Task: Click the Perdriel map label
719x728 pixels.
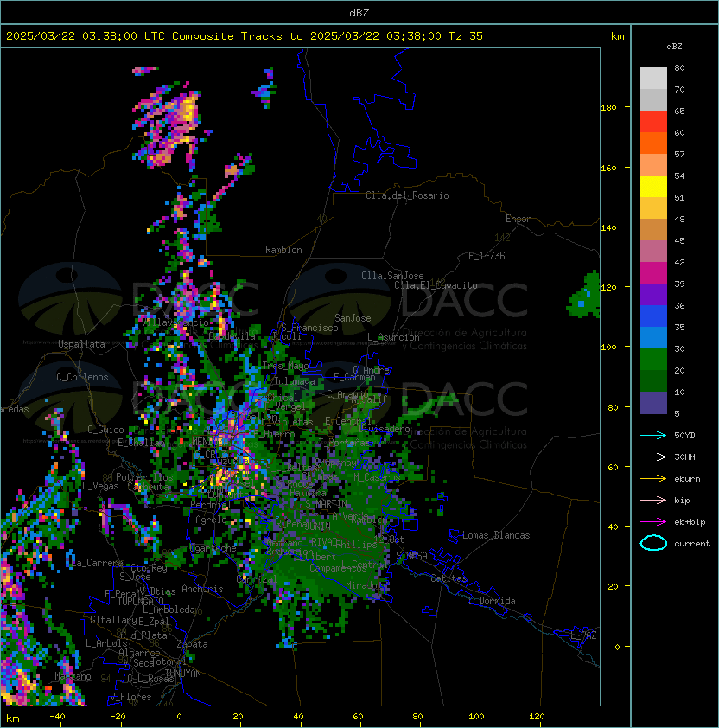Action: (x=211, y=505)
